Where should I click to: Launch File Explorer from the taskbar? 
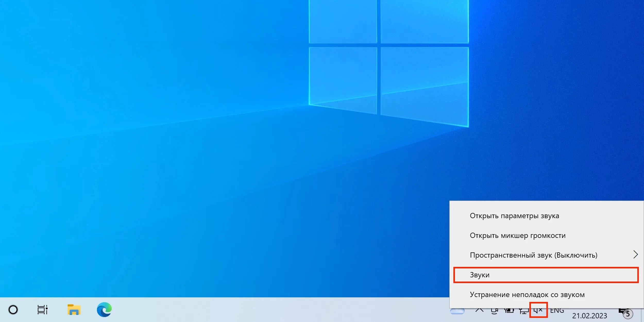tap(74, 310)
